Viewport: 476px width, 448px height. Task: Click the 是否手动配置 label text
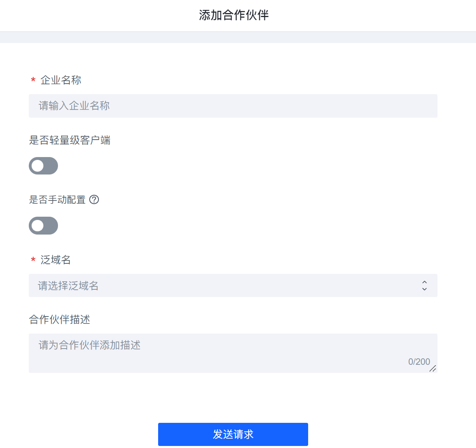57,200
